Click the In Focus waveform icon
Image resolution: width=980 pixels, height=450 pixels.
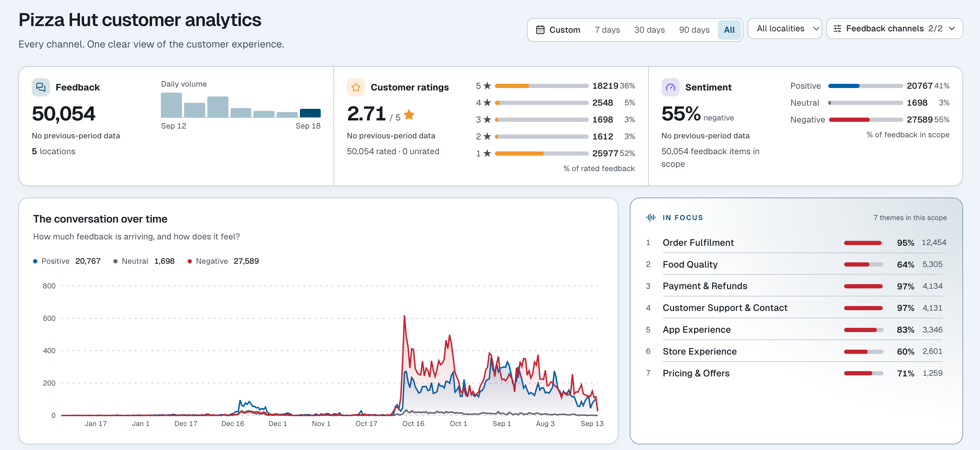pyautogui.click(x=651, y=218)
